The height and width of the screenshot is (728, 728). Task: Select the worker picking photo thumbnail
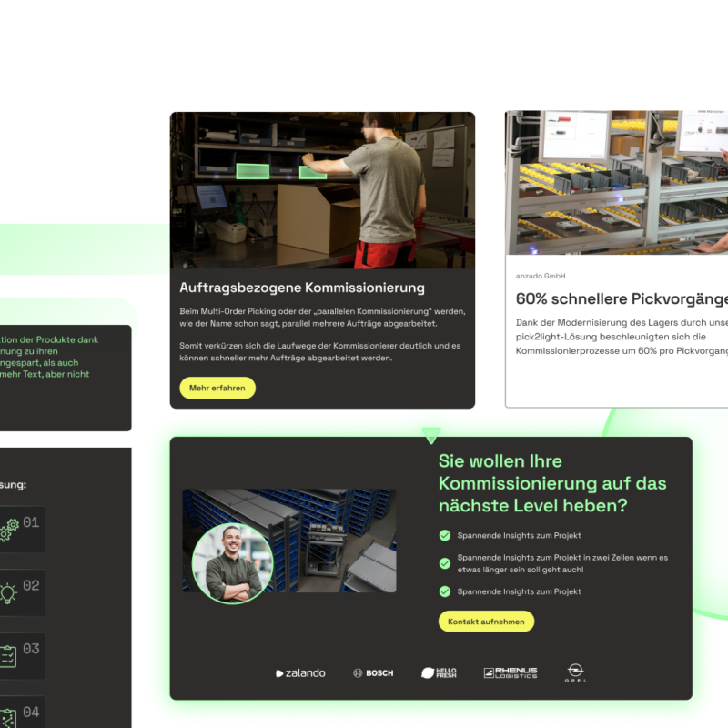pyautogui.click(x=322, y=190)
